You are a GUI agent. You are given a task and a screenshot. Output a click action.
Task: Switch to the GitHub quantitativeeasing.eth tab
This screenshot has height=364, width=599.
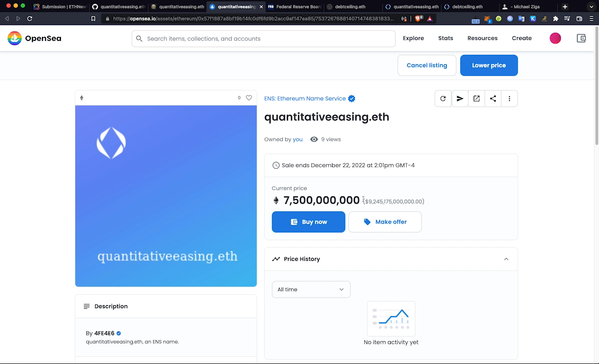[x=118, y=7]
